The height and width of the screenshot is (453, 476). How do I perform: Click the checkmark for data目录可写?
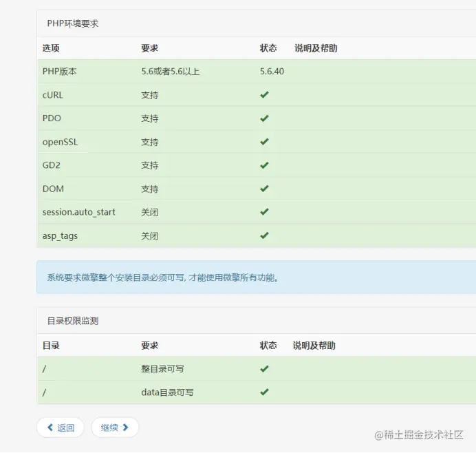coord(264,392)
